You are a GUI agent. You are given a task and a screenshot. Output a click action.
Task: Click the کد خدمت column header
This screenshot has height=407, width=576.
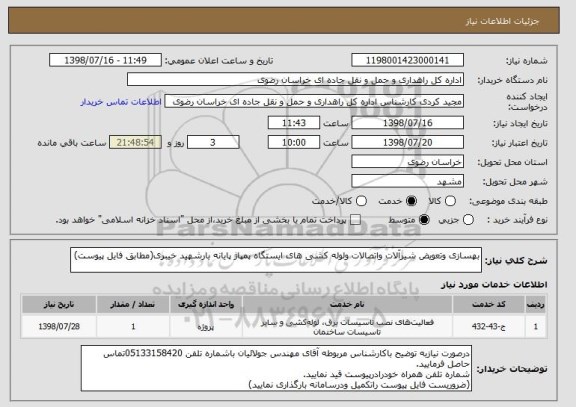(x=489, y=305)
